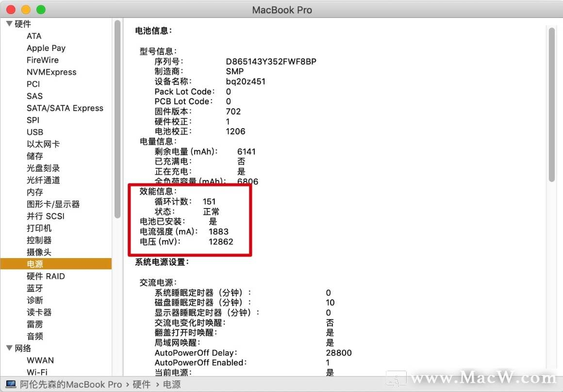Select Apple Pay in the sidebar
The image size is (563, 392).
point(46,48)
